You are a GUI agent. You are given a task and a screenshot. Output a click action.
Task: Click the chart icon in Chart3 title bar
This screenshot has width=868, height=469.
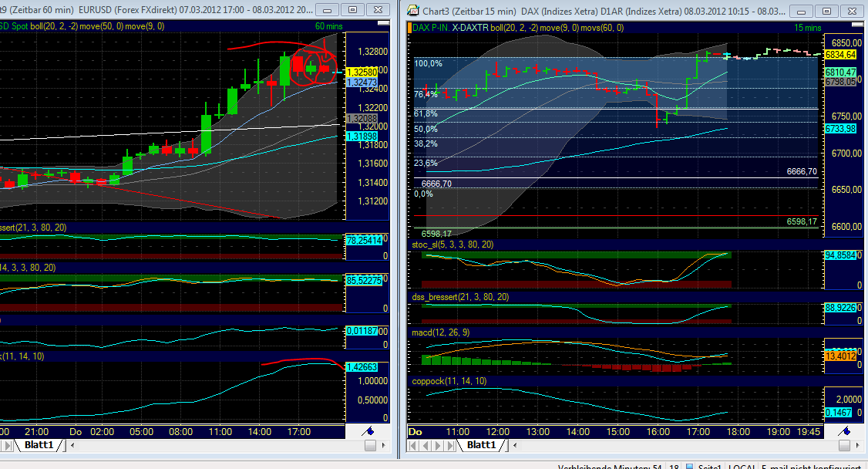[412, 10]
